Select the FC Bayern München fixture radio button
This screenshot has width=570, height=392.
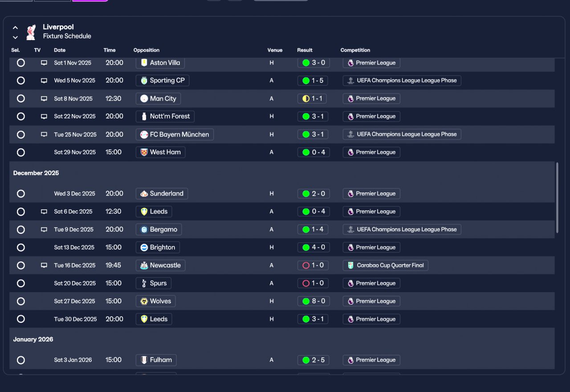tap(21, 135)
